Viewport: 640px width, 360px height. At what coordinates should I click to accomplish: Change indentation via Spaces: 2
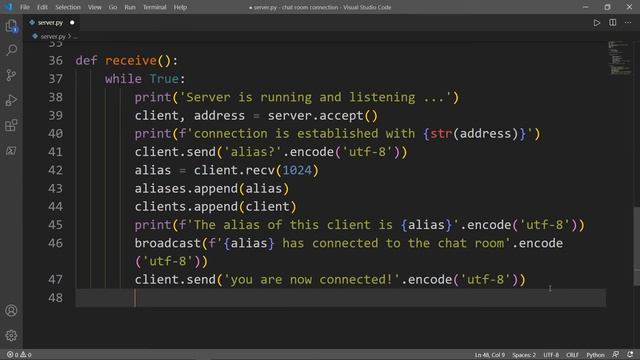pos(524,355)
